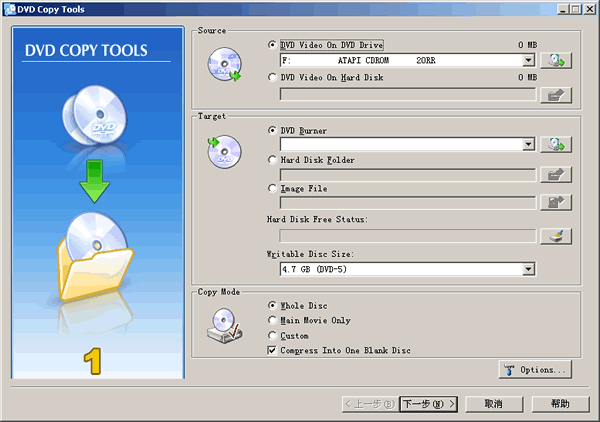Click the 取消 cancel button
Image resolution: width=600 pixels, height=422 pixels.
click(494, 404)
